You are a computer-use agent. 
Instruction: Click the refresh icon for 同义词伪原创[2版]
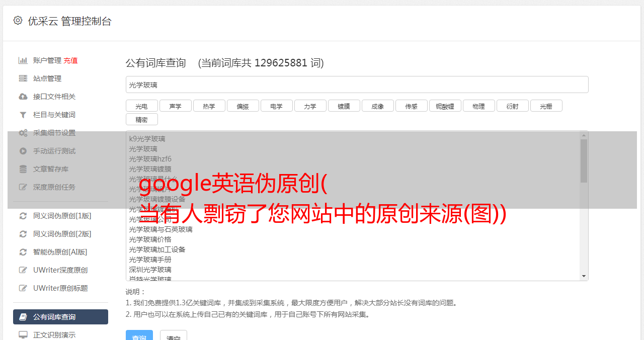tap(23, 234)
